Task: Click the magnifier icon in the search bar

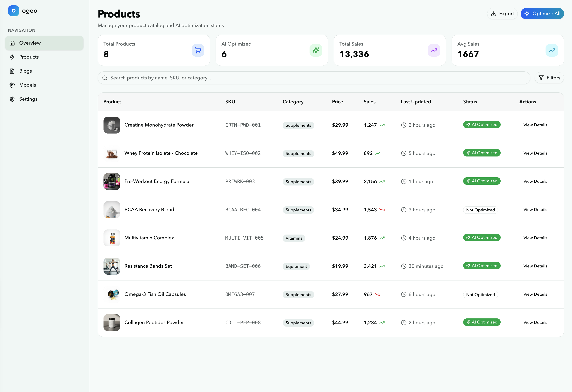Action: tap(105, 78)
